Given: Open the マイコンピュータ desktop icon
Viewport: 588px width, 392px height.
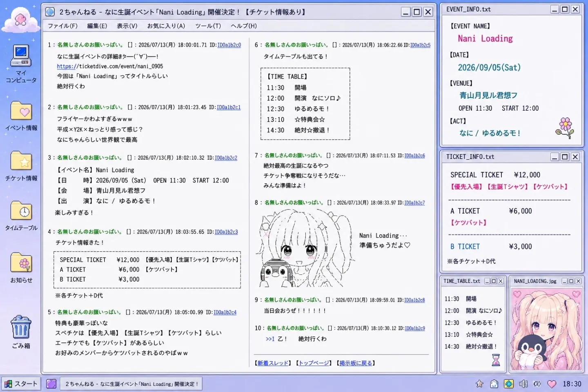Looking at the screenshot, I should [x=21, y=63].
